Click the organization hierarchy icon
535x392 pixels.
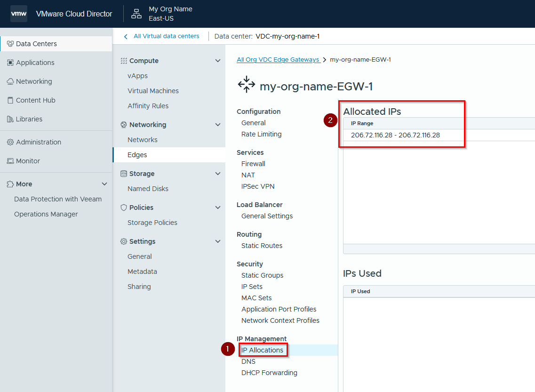(x=136, y=14)
